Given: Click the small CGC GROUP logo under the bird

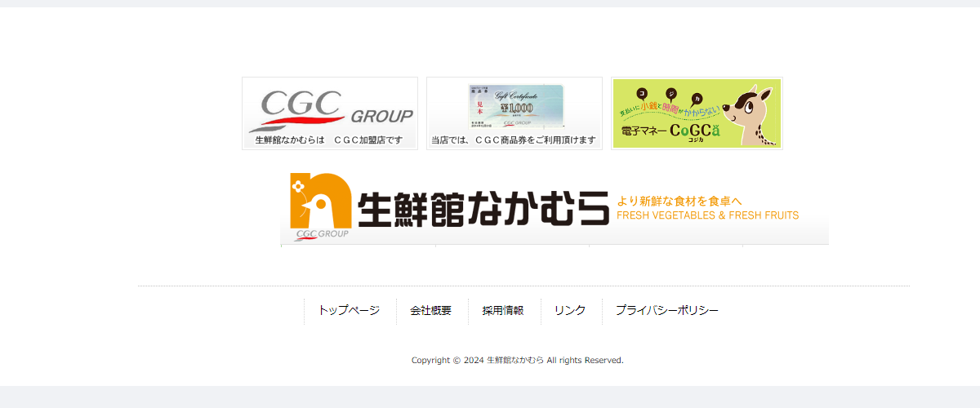Looking at the screenshot, I should tap(323, 234).
